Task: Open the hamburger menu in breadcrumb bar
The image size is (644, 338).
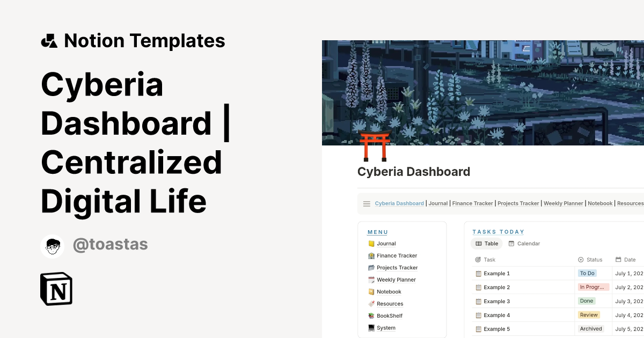Action: (367, 204)
